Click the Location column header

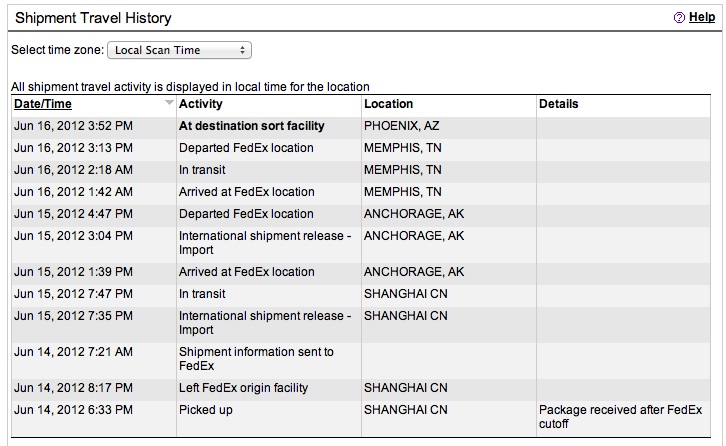tap(388, 104)
